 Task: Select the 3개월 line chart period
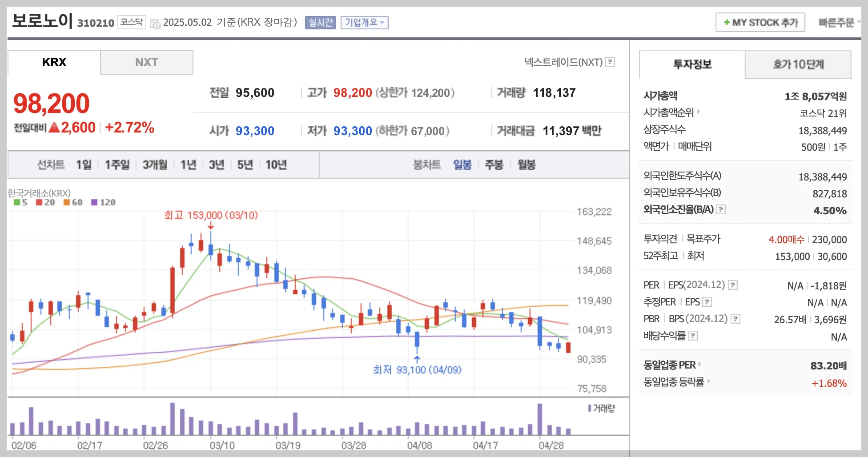pyautogui.click(x=155, y=165)
